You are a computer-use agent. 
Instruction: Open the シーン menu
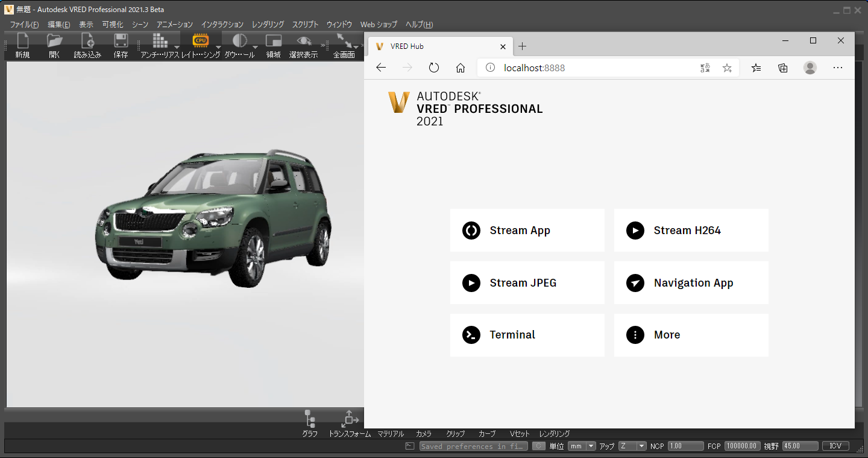coord(140,25)
